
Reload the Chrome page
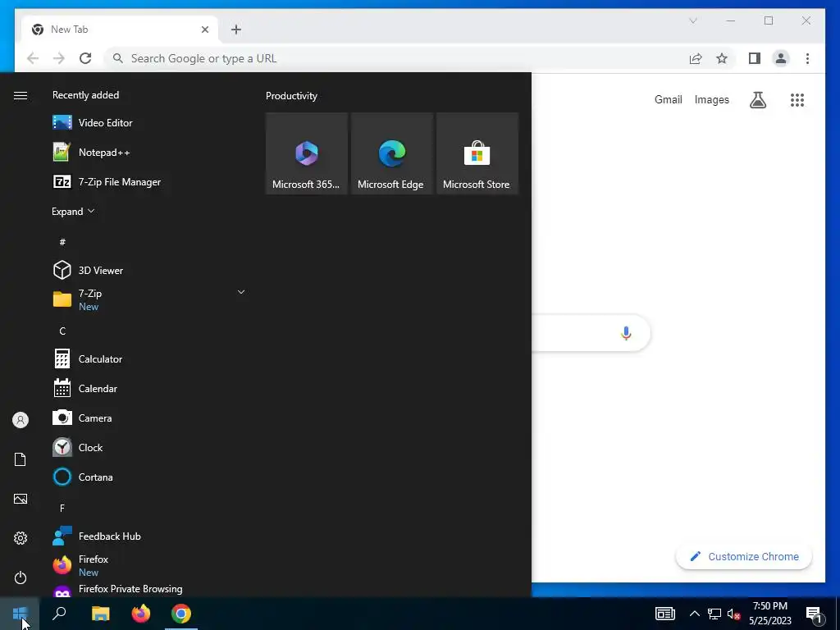point(85,58)
